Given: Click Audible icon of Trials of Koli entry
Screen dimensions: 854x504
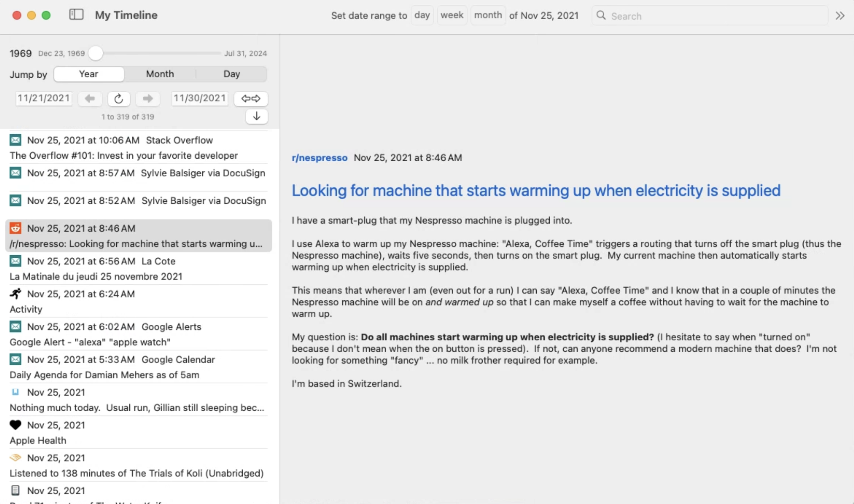Looking at the screenshot, I should pyautogui.click(x=16, y=457).
